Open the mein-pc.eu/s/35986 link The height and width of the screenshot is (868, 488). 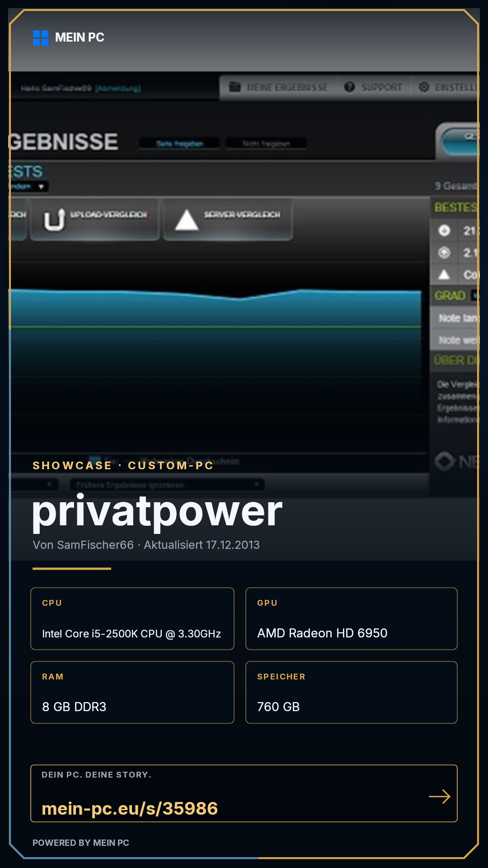point(130,808)
